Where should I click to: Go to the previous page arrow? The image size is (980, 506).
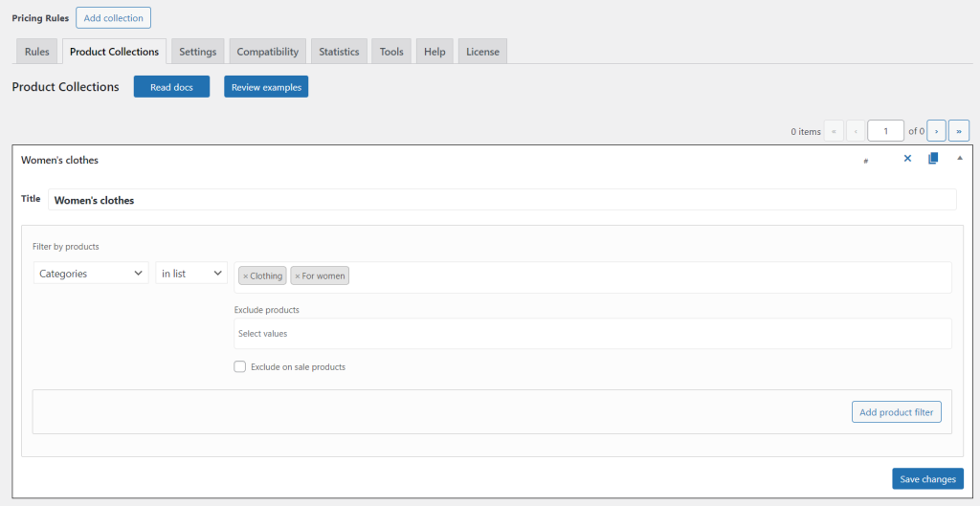[855, 131]
